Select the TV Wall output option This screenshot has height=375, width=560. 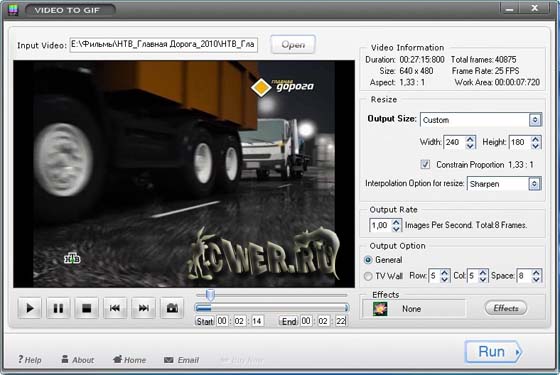368,276
